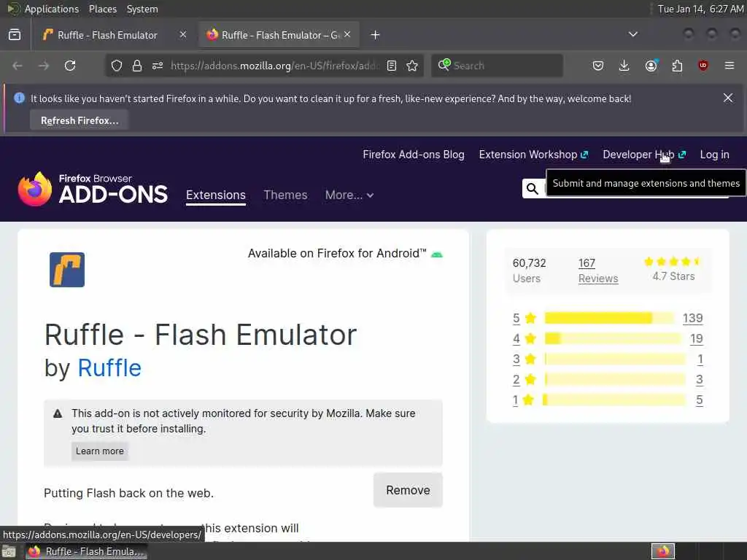
Task: Click the address bar URL field
Action: point(274,66)
